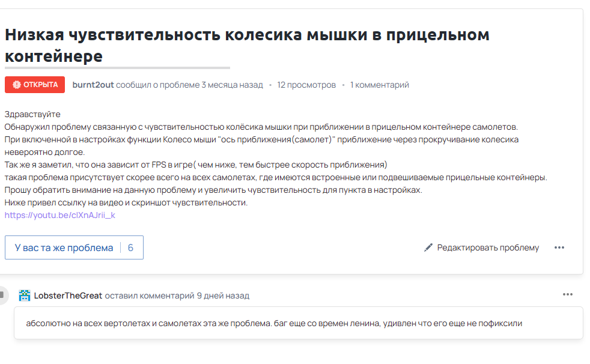The height and width of the screenshot is (364, 590).
Task: Click the description paragraph starting with Здравствуйте
Action: click(x=32, y=114)
